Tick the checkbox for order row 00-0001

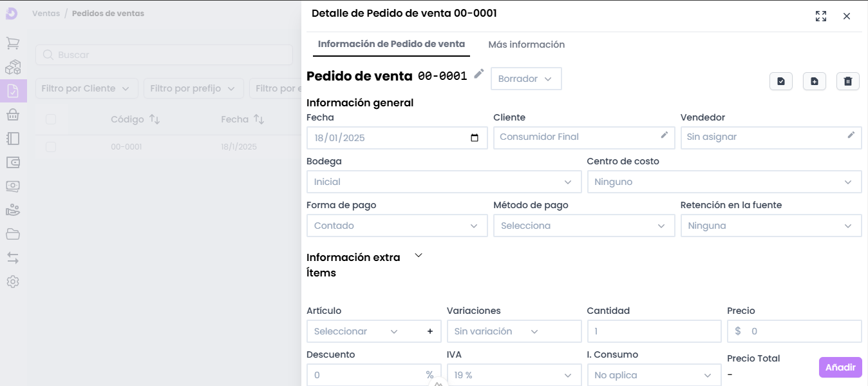click(x=51, y=147)
